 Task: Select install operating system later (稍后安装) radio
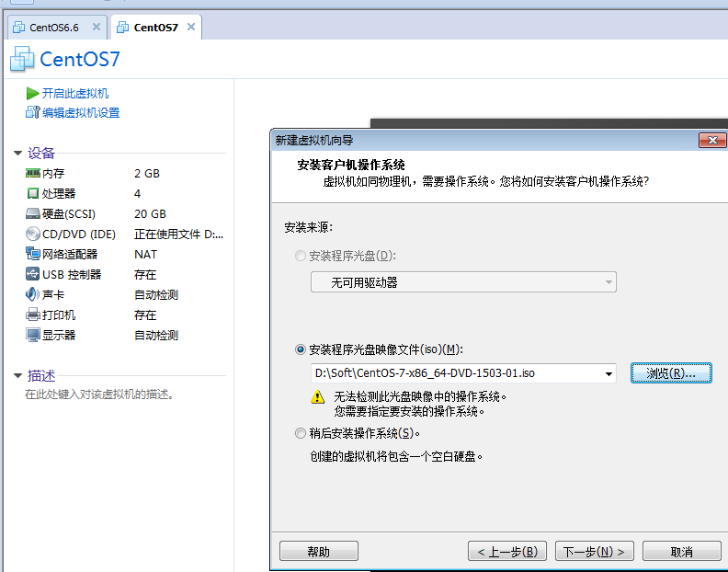click(301, 433)
